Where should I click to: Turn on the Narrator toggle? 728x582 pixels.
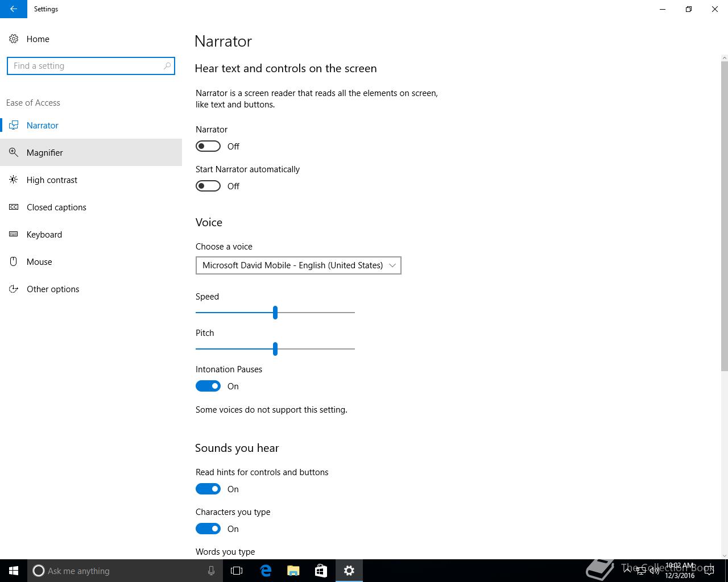(208, 146)
